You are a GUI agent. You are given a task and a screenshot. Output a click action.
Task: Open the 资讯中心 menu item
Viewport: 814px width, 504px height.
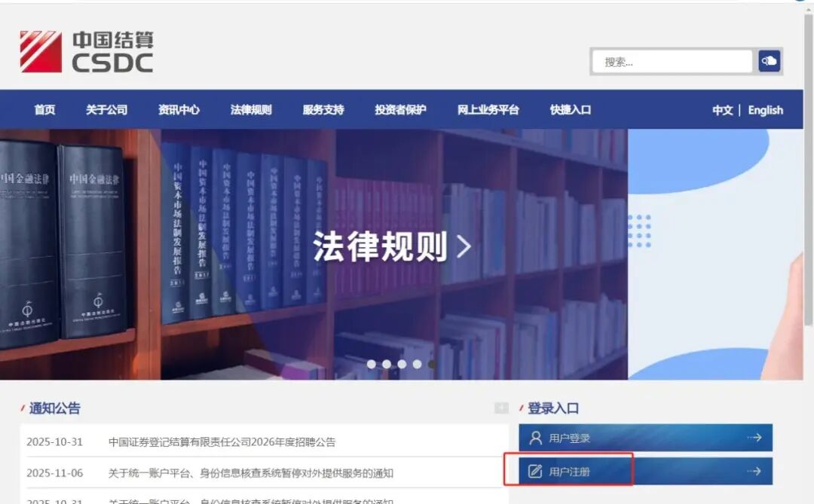tap(179, 109)
